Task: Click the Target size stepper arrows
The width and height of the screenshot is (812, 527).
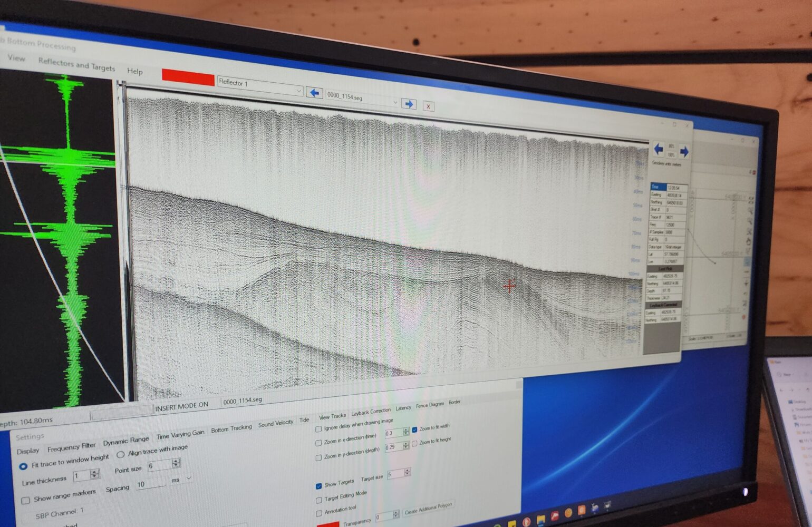Action: tap(407, 472)
